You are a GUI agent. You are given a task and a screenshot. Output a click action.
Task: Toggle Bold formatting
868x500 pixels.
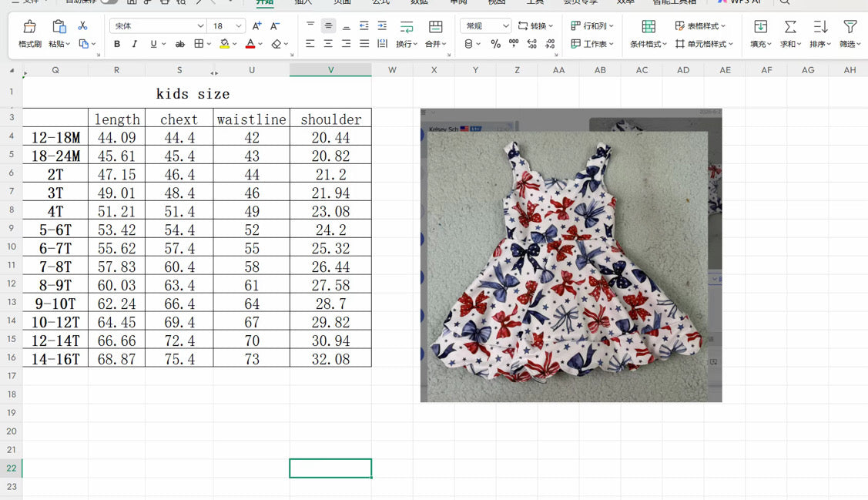click(117, 44)
